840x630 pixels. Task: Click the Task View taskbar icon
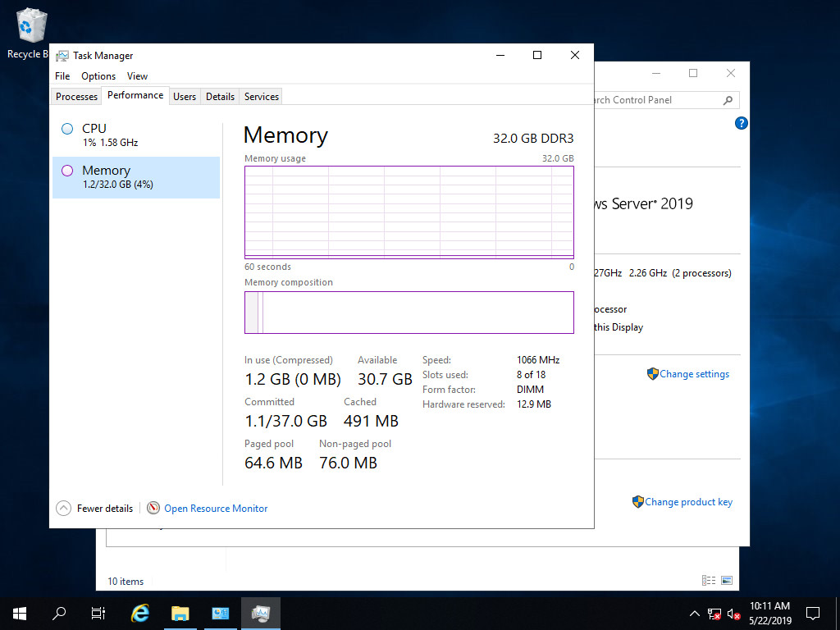pyautogui.click(x=98, y=613)
